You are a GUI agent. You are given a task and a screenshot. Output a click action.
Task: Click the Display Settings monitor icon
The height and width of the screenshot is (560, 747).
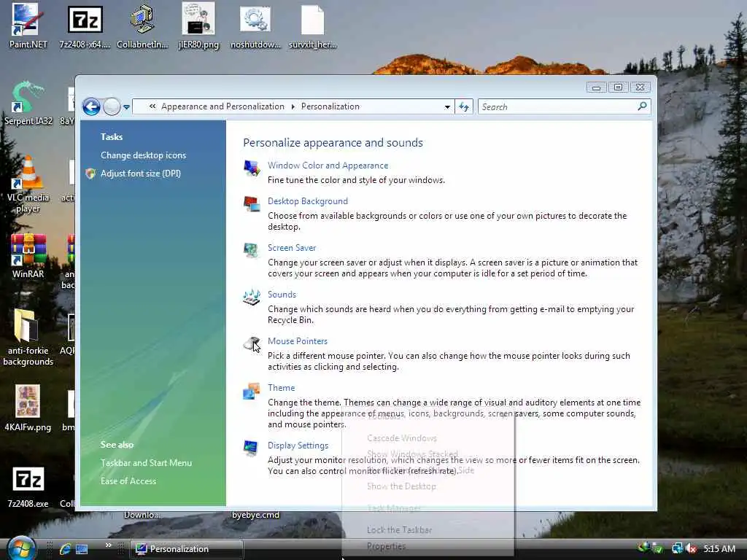tap(251, 448)
